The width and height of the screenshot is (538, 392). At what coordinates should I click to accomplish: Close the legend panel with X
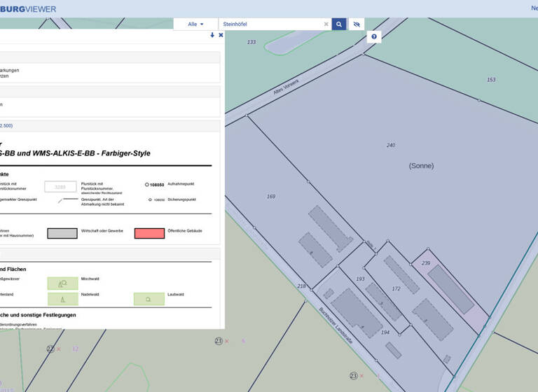coord(221,35)
